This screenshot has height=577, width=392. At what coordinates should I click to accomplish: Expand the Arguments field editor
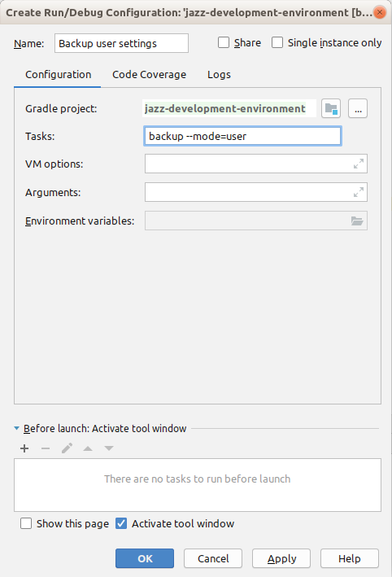coord(359,192)
